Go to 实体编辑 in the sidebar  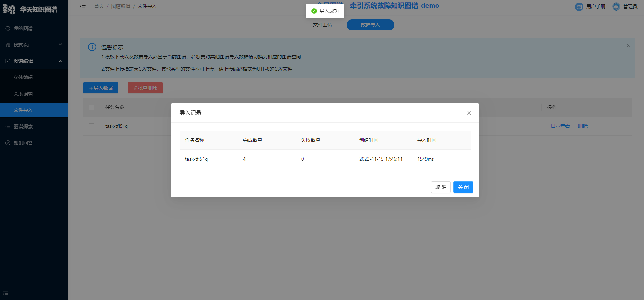click(x=23, y=77)
